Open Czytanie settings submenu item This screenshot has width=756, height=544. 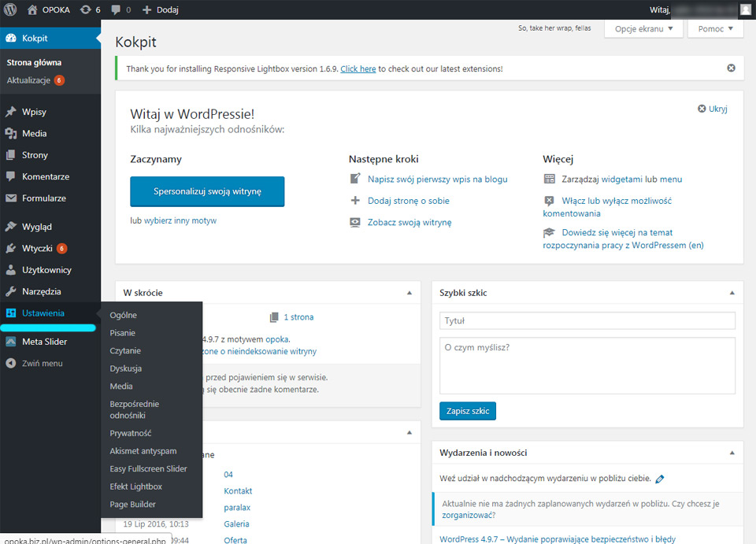125,351
